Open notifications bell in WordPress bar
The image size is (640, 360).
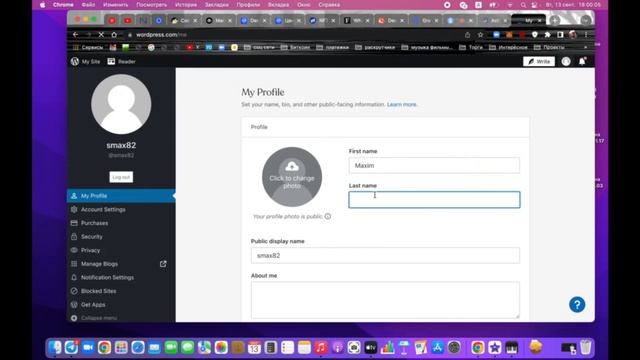point(582,62)
